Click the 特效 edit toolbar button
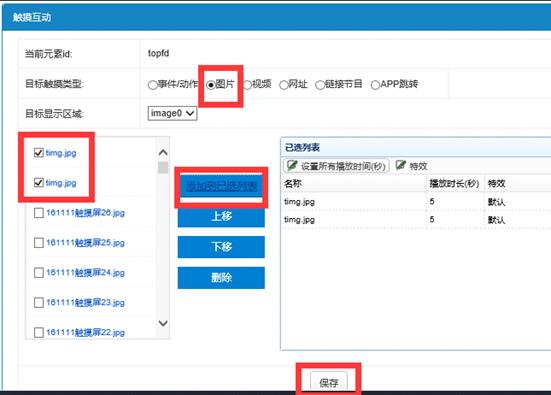551x395 pixels. tap(411, 166)
